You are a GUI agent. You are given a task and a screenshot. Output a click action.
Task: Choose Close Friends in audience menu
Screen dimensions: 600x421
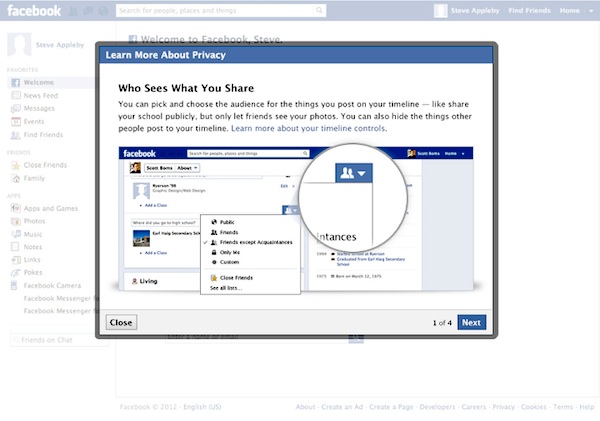[236, 278]
